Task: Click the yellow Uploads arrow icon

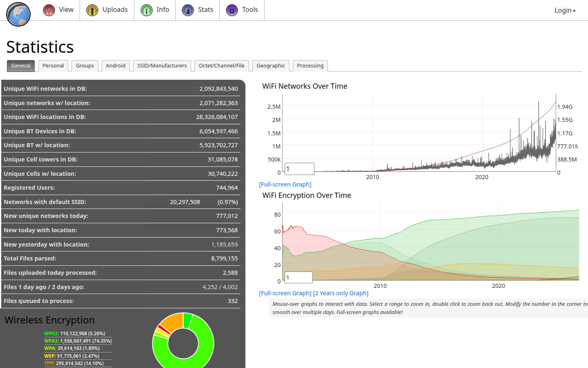Action: [92, 10]
